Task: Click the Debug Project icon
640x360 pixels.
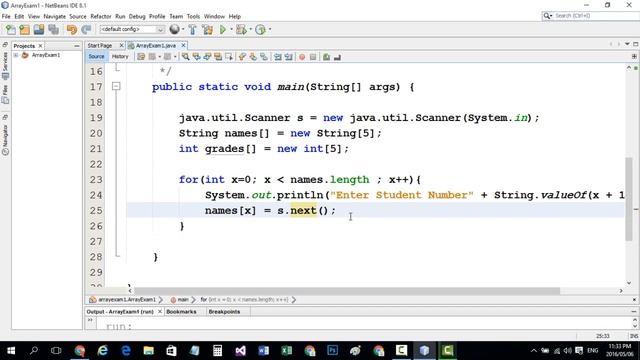Action: (x=241, y=29)
